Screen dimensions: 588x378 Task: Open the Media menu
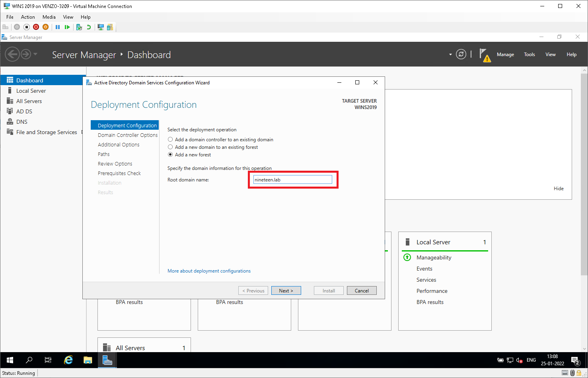pos(49,17)
